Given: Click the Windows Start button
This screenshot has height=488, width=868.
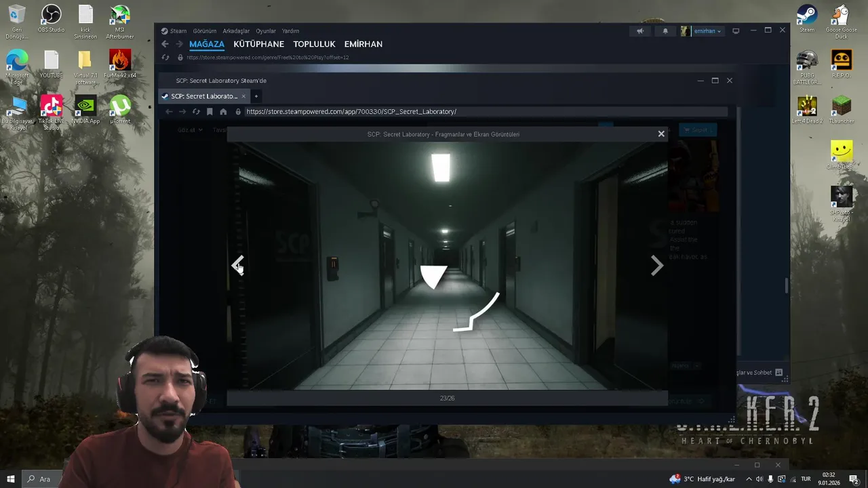Looking at the screenshot, I should pyautogui.click(x=11, y=479).
